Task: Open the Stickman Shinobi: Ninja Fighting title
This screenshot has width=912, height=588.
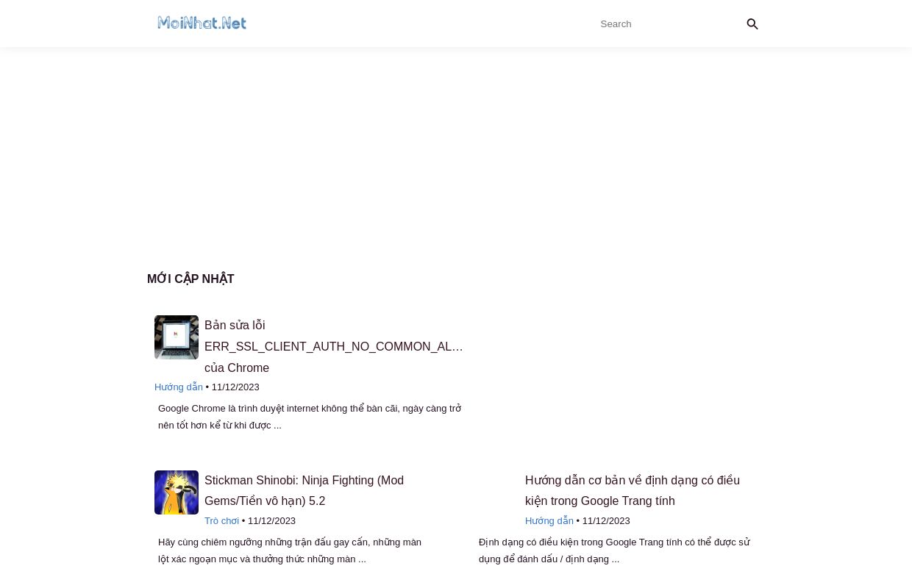Action: 304,490
